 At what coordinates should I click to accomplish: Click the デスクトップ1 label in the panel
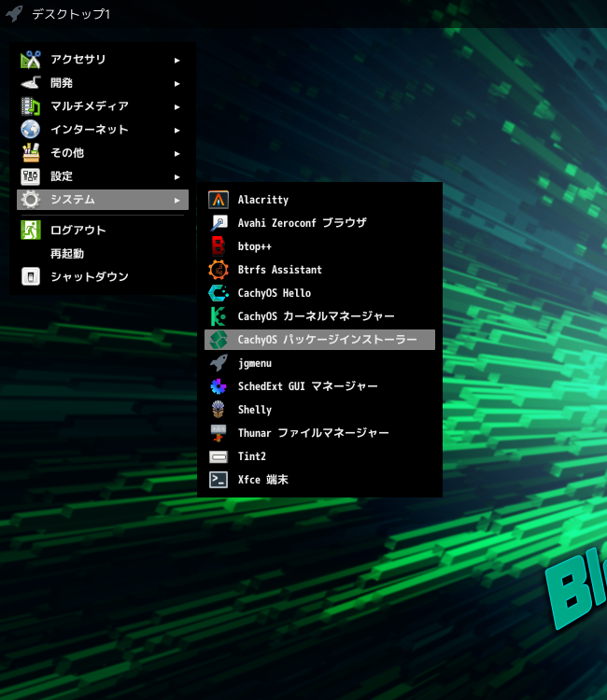click(71, 14)
